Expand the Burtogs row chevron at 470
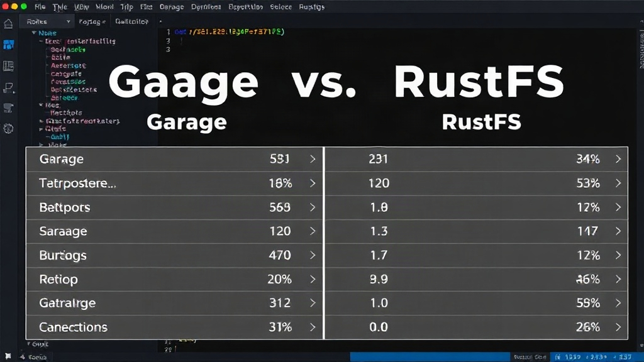The image size is (644, 362). pos(313,255)
